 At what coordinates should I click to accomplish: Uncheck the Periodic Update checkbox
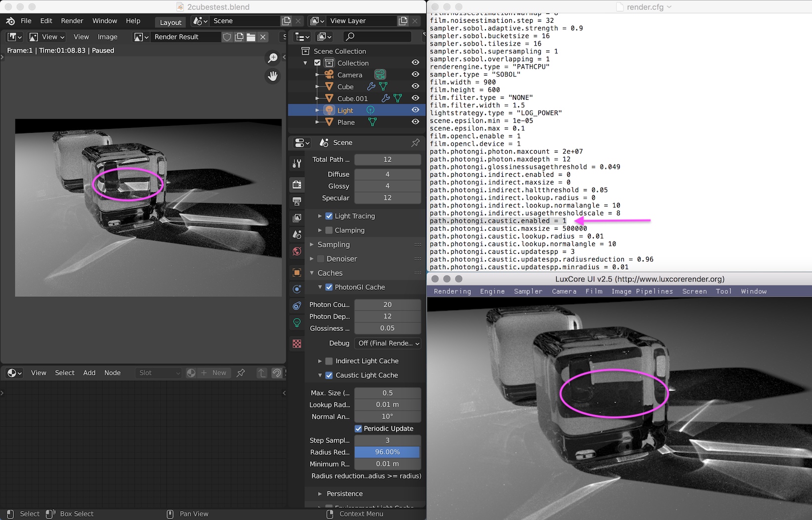(359, 429)
